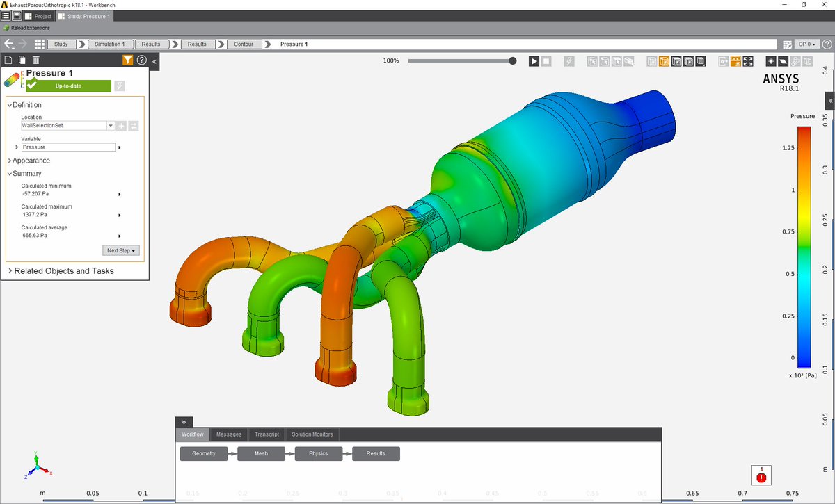Click the back navigation arrow

[x=8, y=44]
